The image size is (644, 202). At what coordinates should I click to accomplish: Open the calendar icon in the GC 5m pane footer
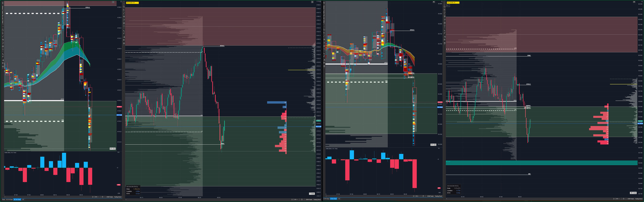click(x=102, y=197)
